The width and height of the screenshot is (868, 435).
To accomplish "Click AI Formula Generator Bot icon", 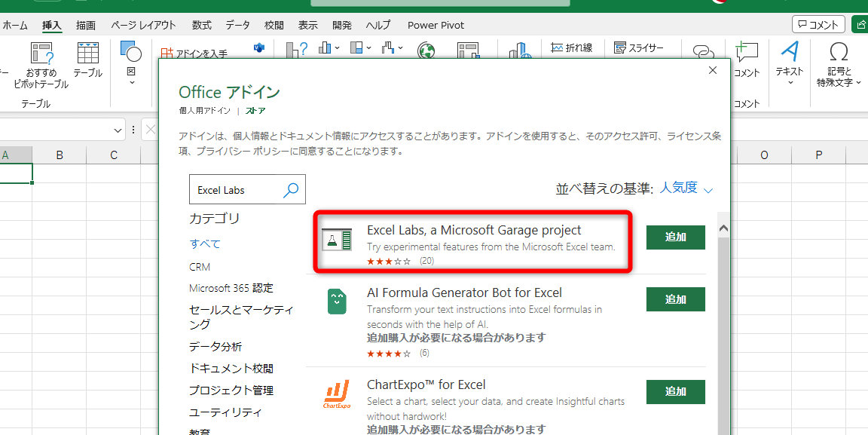I will coord(337,302).
